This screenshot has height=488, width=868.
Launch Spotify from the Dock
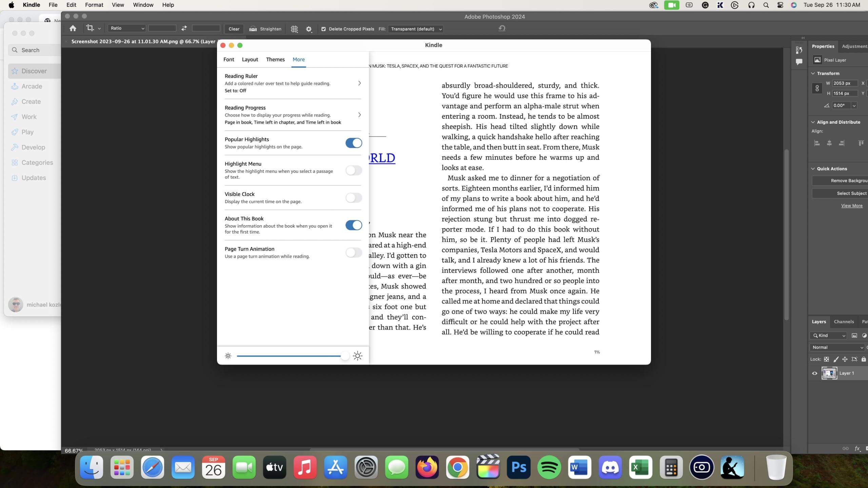pyautogui.click(x=549, y=467)
